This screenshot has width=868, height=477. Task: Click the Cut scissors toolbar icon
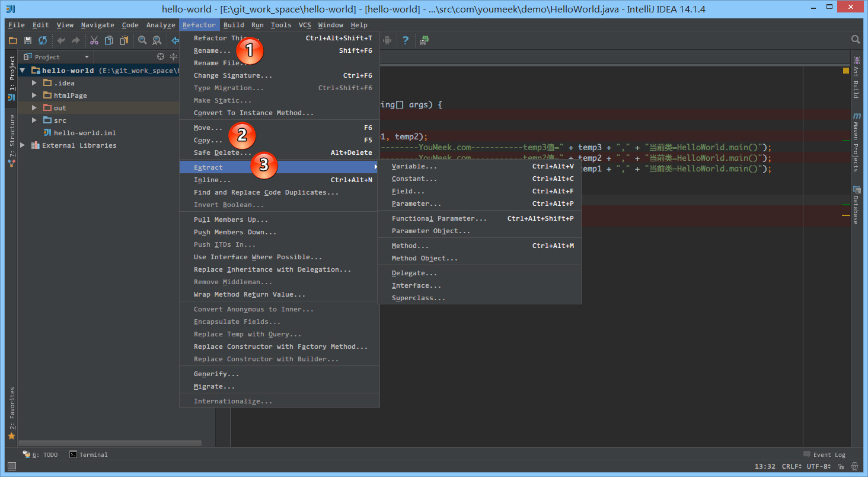tap(94, 40)
